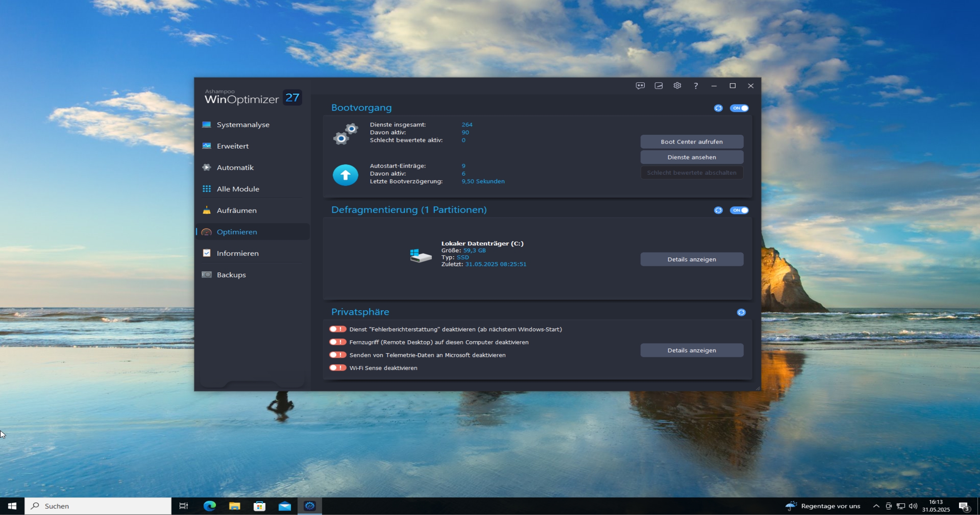Refresh the Defragmentierung section
This screenshot has height=515, width=980.
point(718,210)
